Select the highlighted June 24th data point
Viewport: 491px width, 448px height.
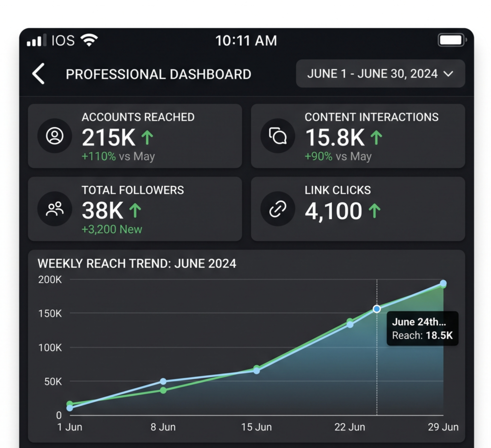pyautogui.click(x=377, y=309)
